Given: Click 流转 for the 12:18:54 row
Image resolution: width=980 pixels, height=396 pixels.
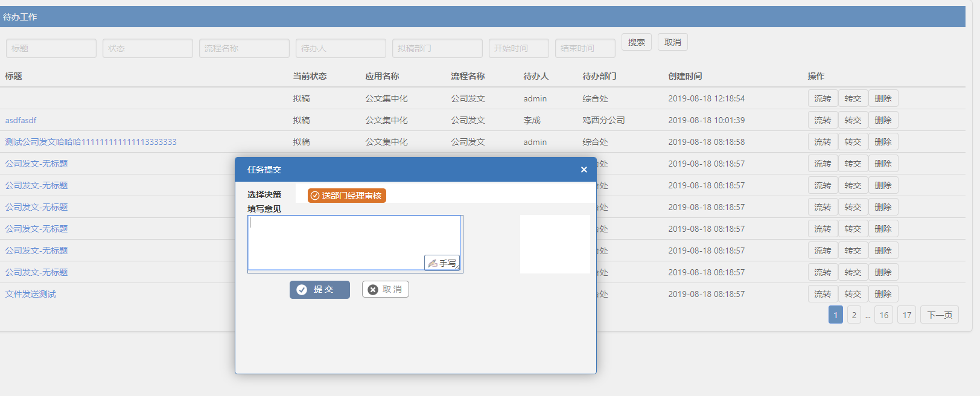Looking at the screenshot, I should pyautogui.click(x=822, y=98).
